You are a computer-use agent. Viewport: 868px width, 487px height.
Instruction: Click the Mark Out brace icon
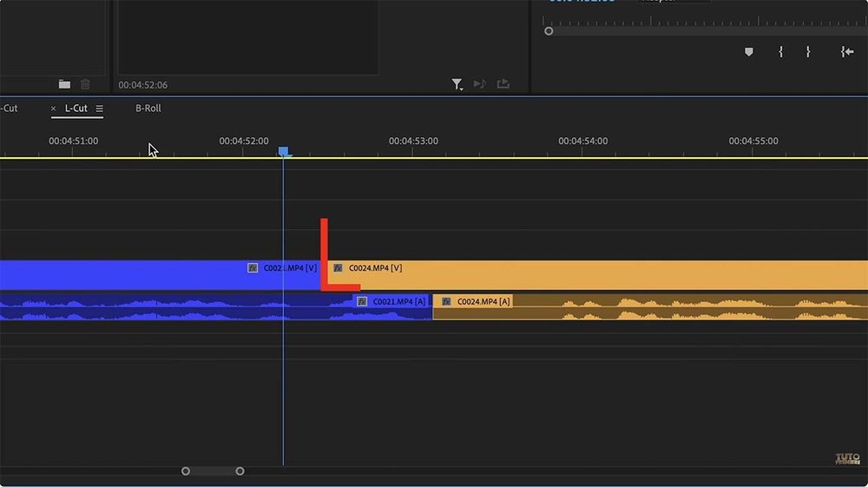808,52
